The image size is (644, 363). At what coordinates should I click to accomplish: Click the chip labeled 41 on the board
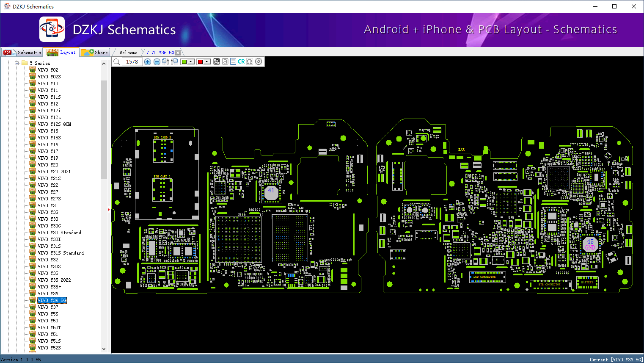[271, 193]
